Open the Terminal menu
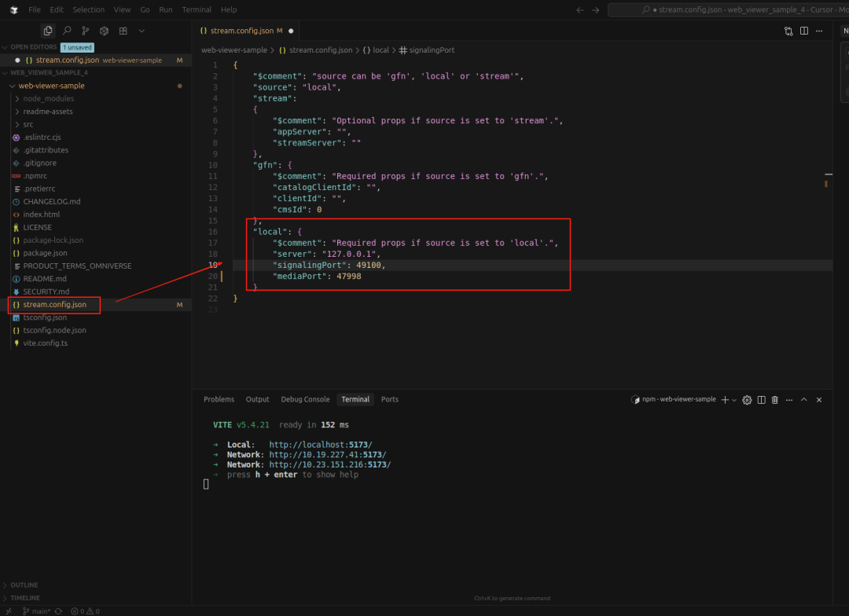This screenshot has width=849, height=616. [197, 9]
